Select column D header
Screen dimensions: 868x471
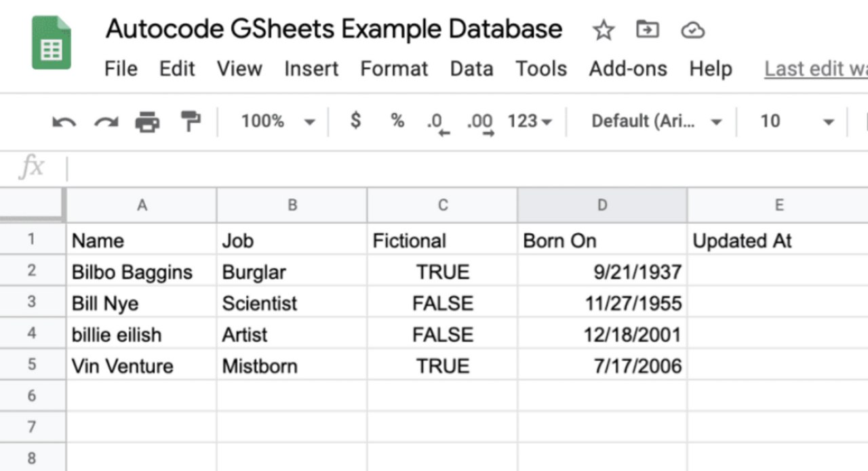pyautogui.click(x=602, y=205)
